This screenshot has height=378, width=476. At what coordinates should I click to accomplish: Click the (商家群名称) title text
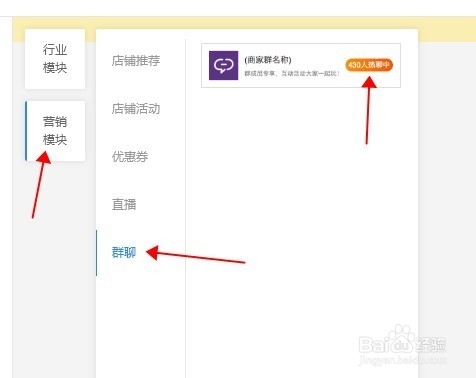pos(268,60)
